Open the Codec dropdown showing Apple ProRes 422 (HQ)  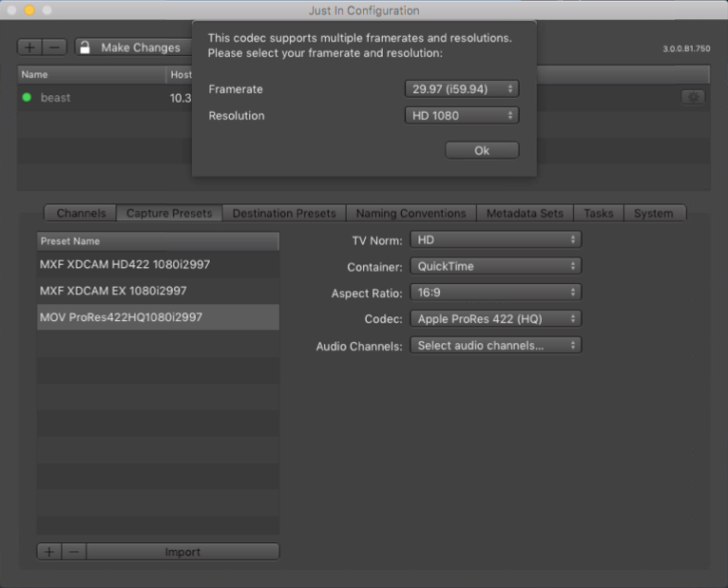coord(495,319)
